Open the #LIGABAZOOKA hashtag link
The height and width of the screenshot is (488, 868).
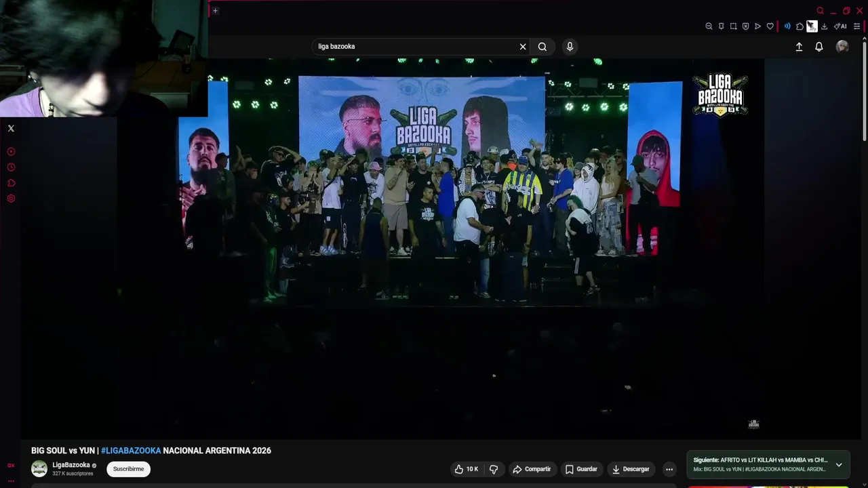pos(131,451)
